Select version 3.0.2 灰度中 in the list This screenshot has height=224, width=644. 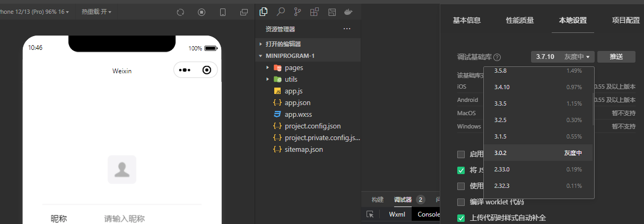[x=537, y=153]
